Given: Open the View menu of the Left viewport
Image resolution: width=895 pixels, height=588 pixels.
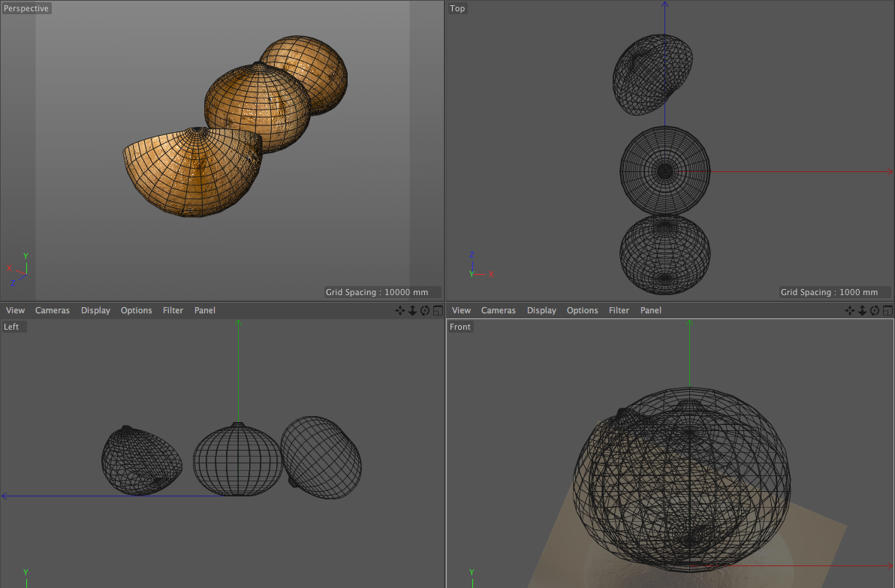Looking at the screenshot, I should tap(15, 310).
